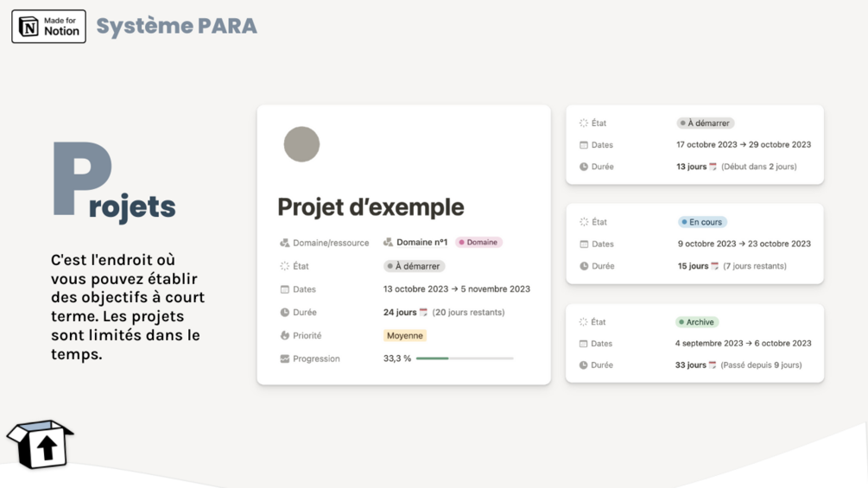Click the upload box icon
Image resolution: width=868 pixels, height=488 pixels.
pyautogui.click(x=41, y=444)
